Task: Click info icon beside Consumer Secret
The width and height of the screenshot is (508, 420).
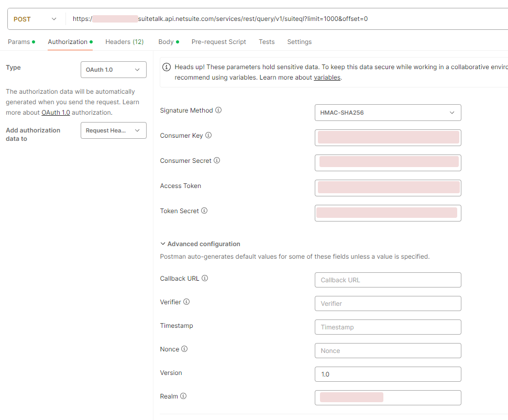Action: [217, 161]
